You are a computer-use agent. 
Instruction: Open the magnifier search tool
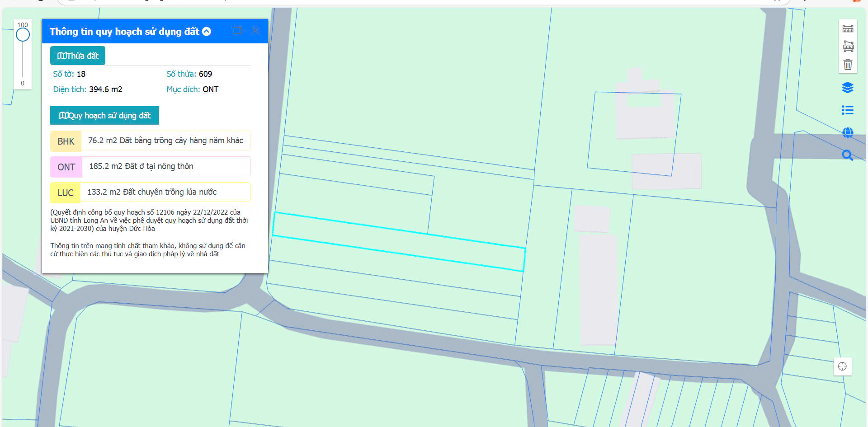click(x=848, y=155)
